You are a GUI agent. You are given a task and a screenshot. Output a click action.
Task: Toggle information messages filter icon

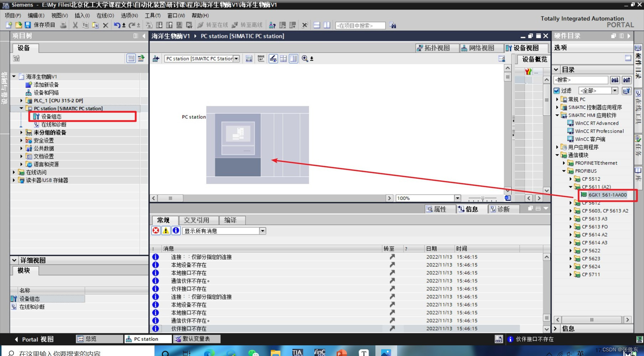[176, 230]
